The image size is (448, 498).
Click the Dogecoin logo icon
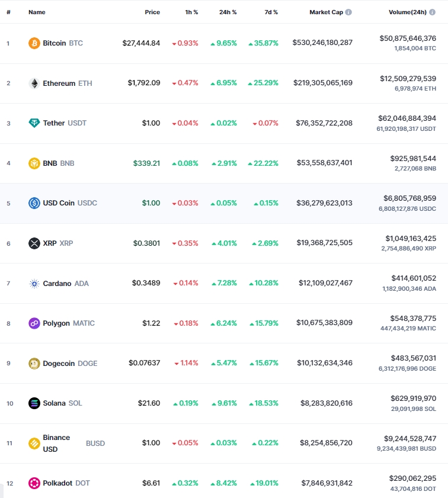click(x=34, y=364)
